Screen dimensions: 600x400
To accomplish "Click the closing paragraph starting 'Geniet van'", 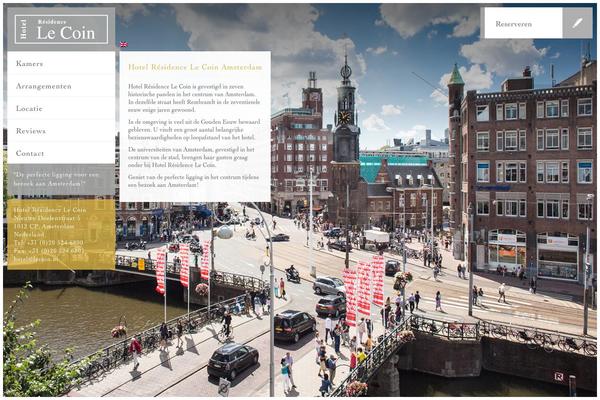I will coord(194,181).
